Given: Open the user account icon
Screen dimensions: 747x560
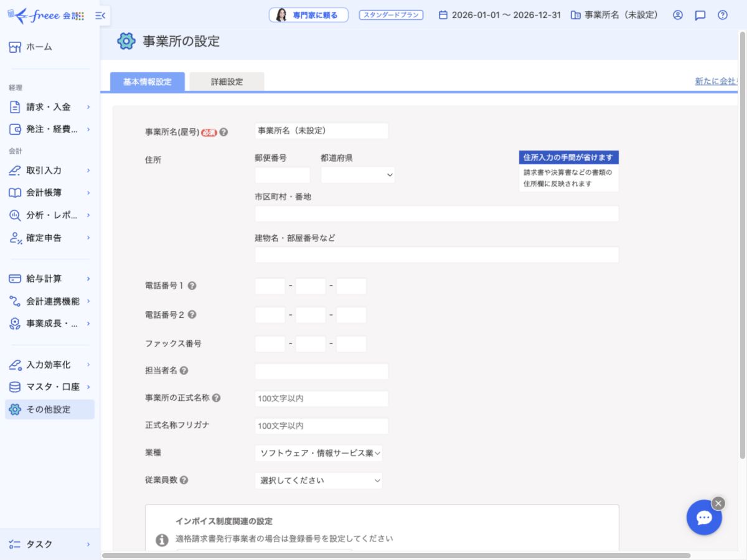Looking at the screenshot, I should [678, 15].
